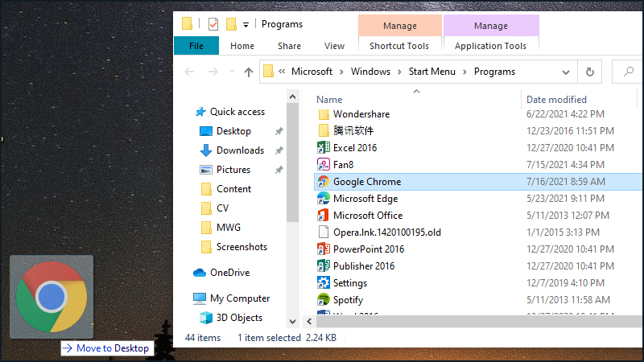Select the 腾讯软件 folder icon
644x362 pixels.
324,131
